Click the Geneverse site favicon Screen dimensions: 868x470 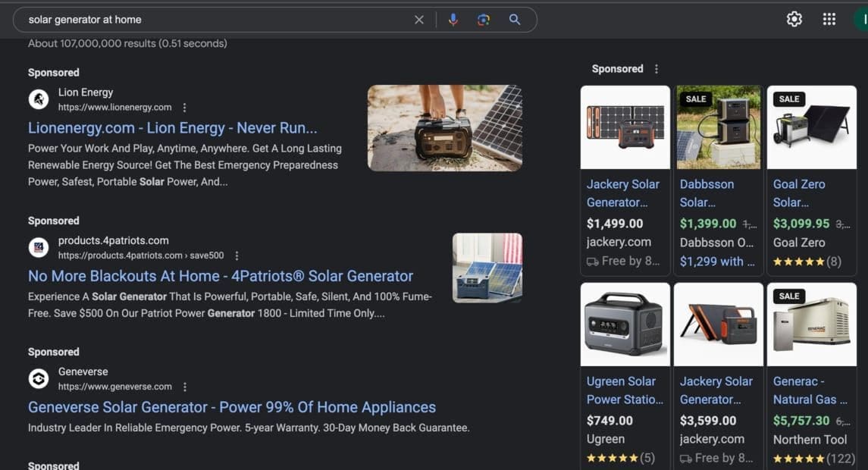pyautogui.click(x=39, y=379)
